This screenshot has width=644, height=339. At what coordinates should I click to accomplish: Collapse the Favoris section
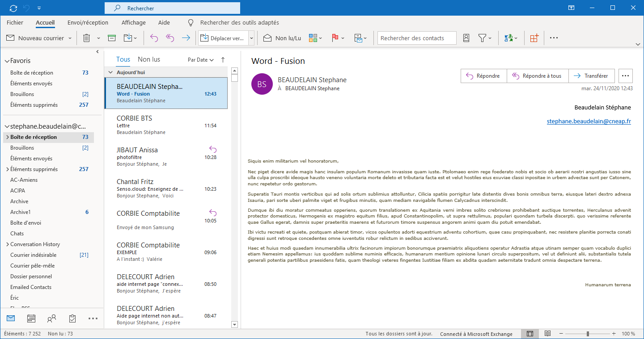[x=7, y=61]
